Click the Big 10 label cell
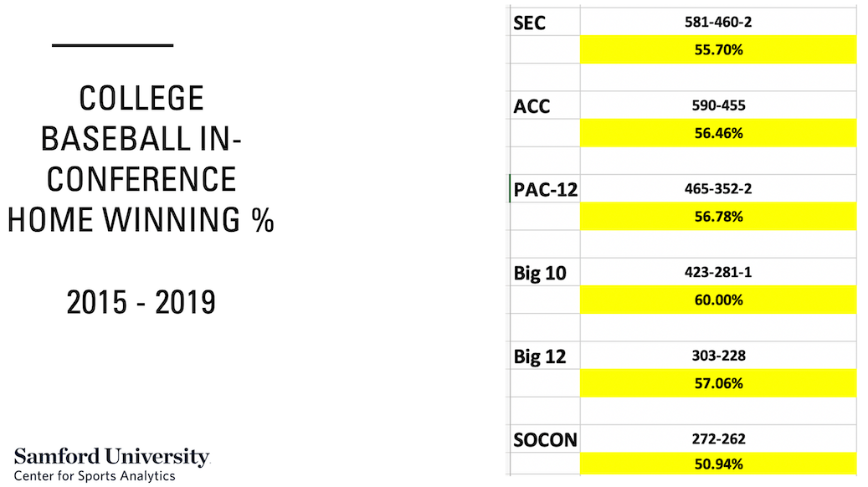This screenshot has width=868, height=487. (544, 272)
